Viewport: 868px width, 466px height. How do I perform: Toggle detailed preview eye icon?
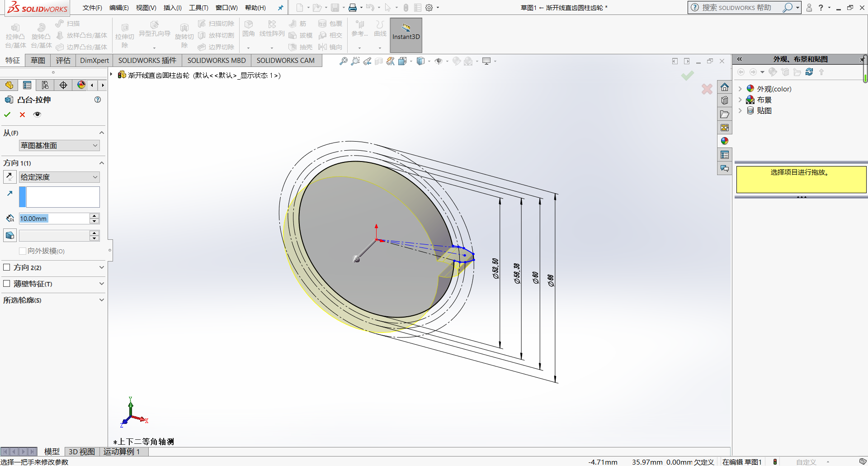point(37,114)
